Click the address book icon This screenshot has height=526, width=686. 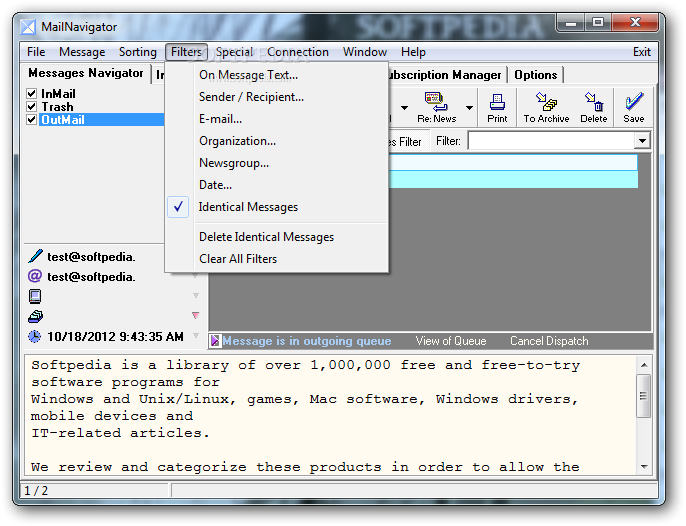point(35,296)
